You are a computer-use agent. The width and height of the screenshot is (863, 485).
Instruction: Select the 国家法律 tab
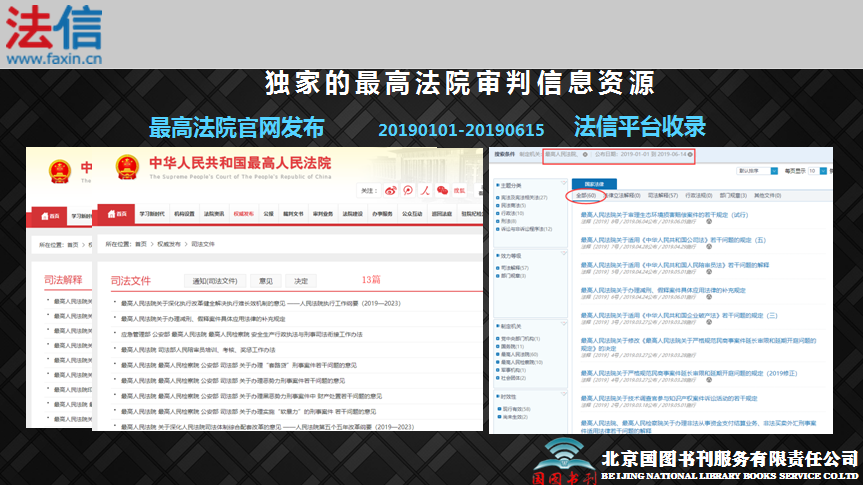pos(594,184)
